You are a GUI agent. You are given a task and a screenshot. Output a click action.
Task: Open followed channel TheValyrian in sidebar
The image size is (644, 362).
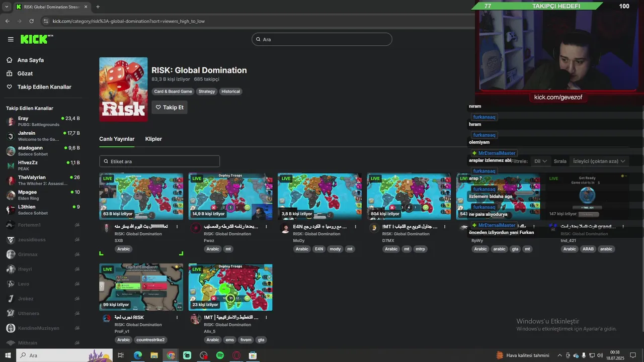tap(43, 180)
